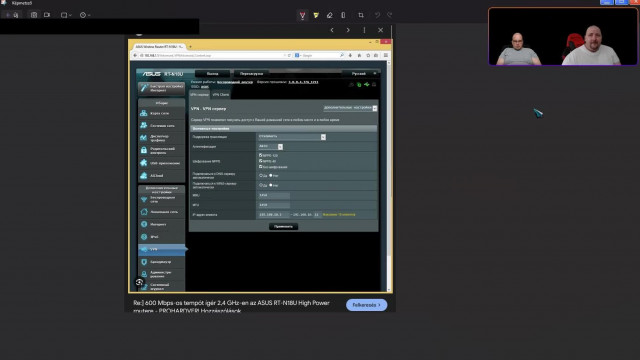Open the parental control sidebar item

[162, 151]
